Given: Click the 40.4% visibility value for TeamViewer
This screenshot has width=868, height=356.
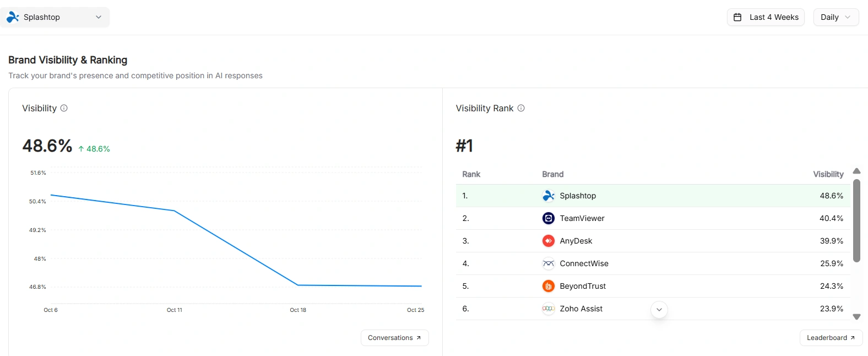Looking at the screenshot, I should click(x=832, y=218).
